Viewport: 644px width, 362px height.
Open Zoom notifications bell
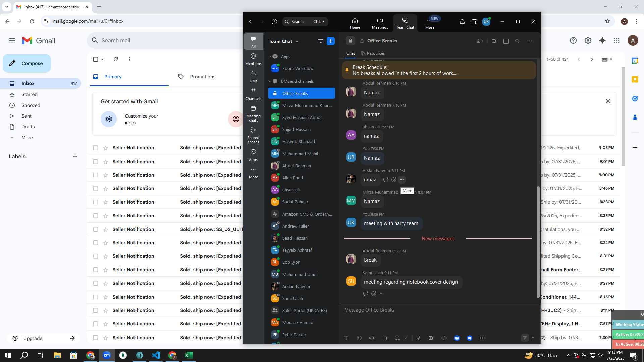pos(462,22)
